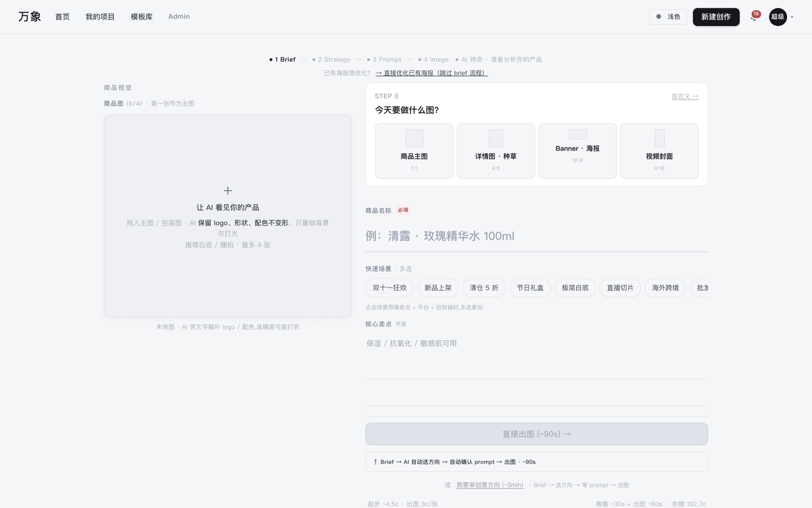Go to the 万象 logo home
812x508 pixels.
point(29,17)
